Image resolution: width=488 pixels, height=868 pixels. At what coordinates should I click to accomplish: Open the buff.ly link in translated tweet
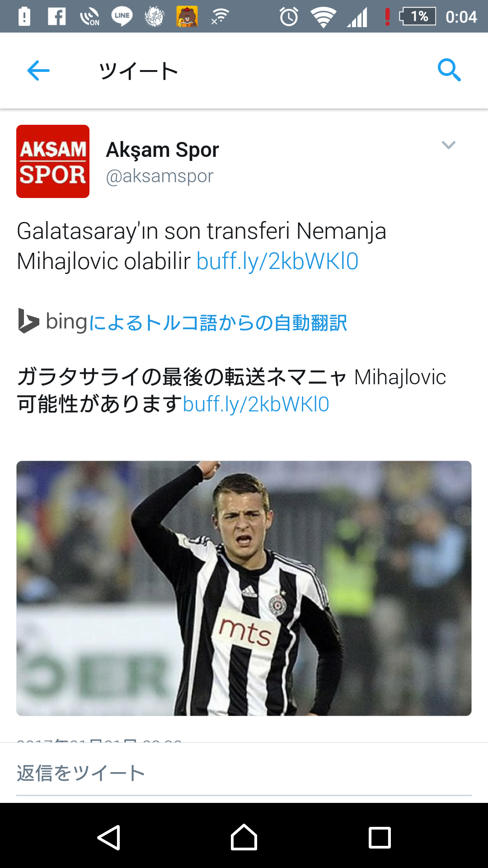click(256, 404)
